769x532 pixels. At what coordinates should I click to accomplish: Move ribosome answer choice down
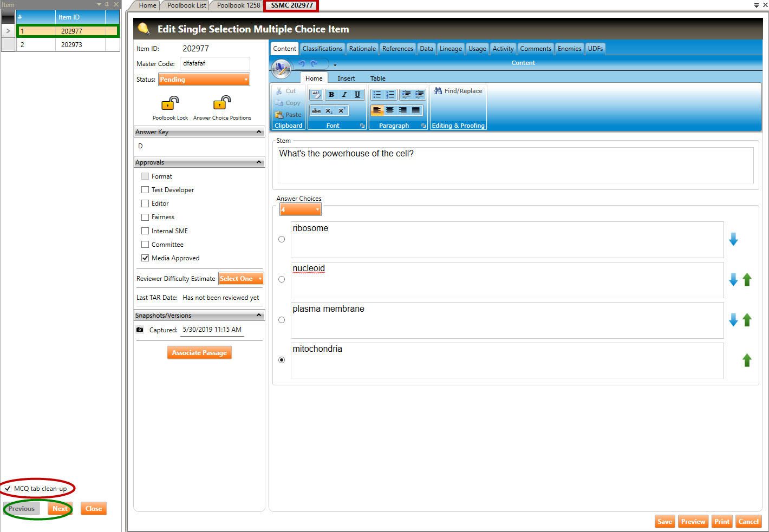click(733, 239)
